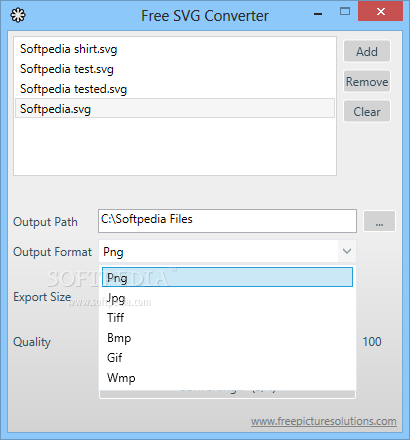Select Softpedia test.svg in the file list

175,69
